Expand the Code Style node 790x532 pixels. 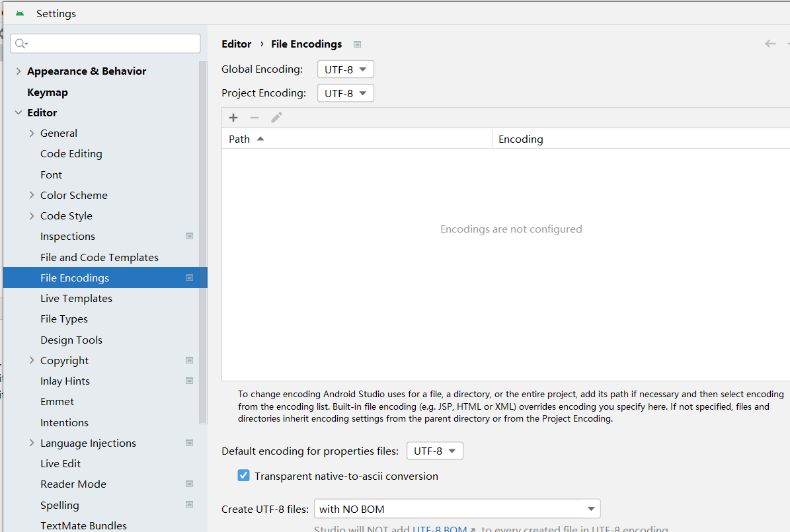32,215
